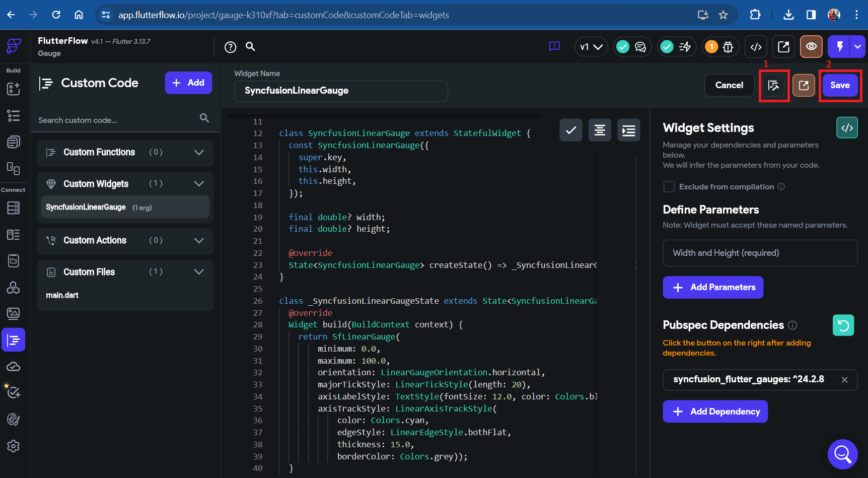Click the Save button
This screenshot has width=868, height=478.
[840, 85]
